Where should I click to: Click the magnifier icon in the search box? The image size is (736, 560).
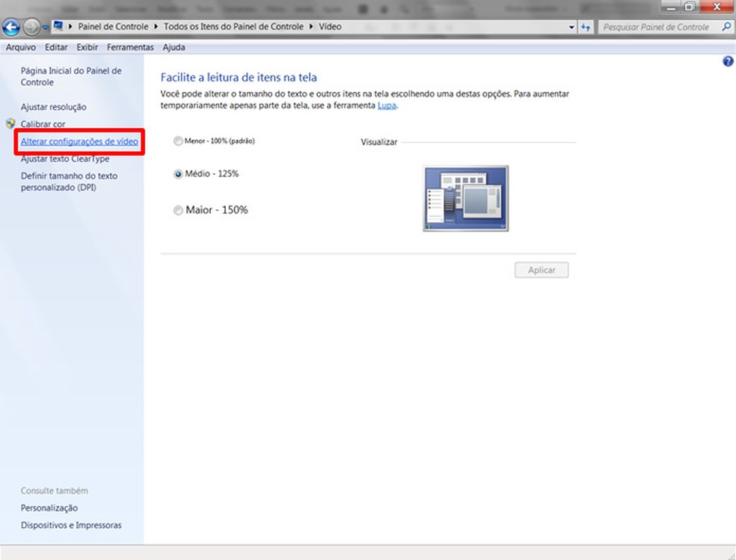(x=725, y=27)
